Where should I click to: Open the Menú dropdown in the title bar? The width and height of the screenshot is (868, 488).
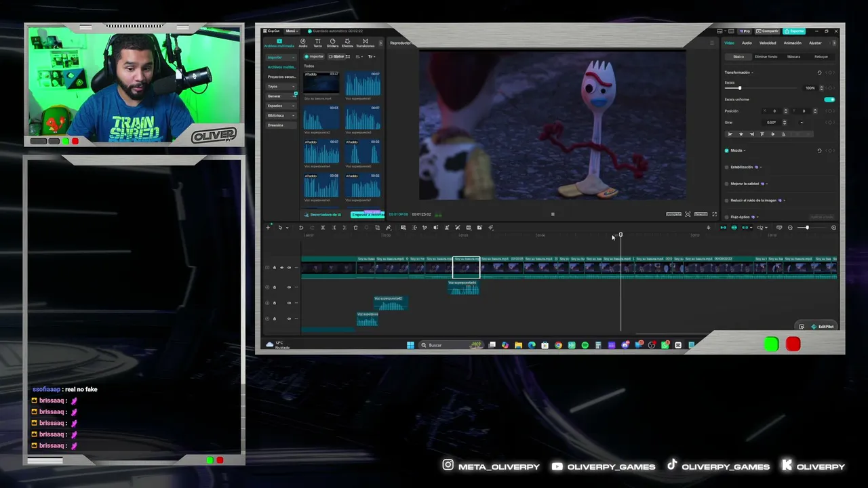292,31
